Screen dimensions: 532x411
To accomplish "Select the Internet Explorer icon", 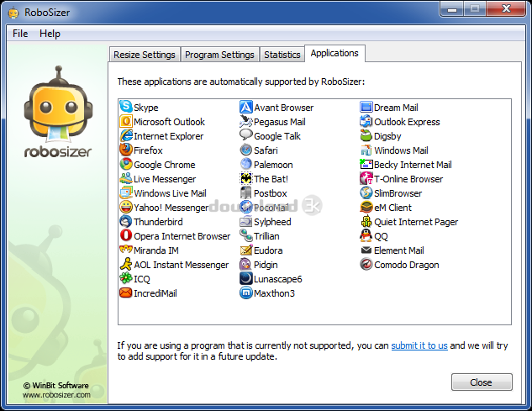I will point(126,135).
